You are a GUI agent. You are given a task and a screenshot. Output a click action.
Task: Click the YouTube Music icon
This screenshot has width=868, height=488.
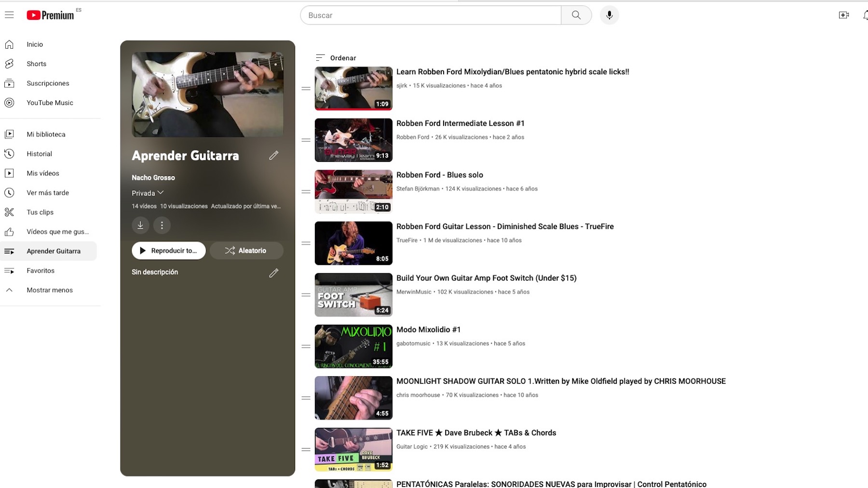coord(9,103)
